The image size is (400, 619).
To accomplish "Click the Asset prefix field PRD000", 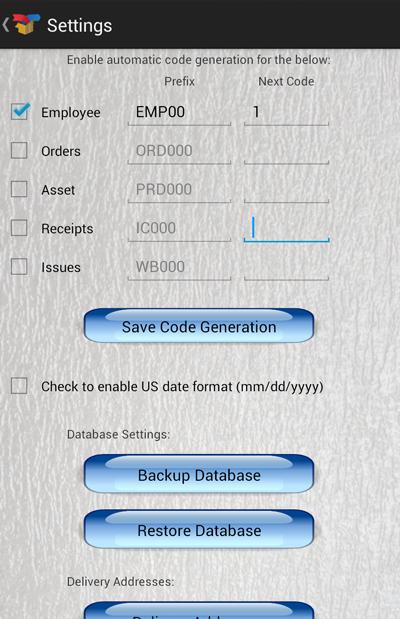I will [179, 190].
